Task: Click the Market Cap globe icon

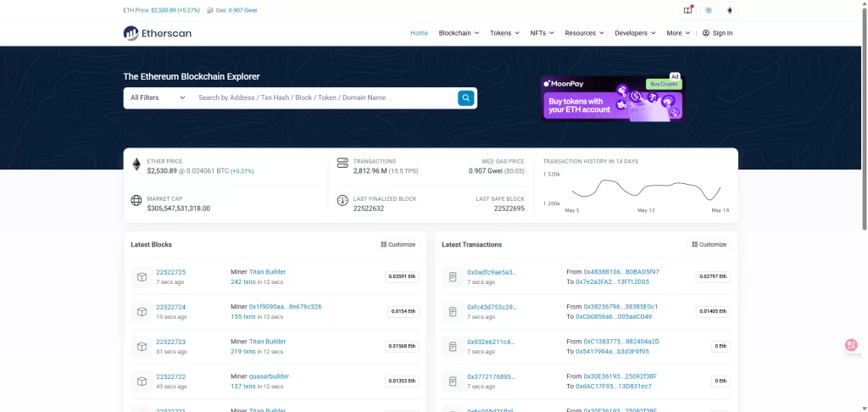Action: click(x=136, y=200)
